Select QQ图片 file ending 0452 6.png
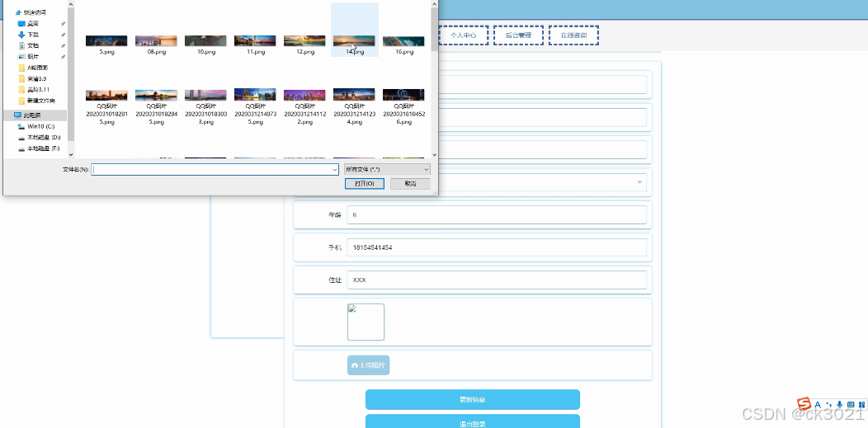This screenshot has height=428, width=868. click(403, 106)
